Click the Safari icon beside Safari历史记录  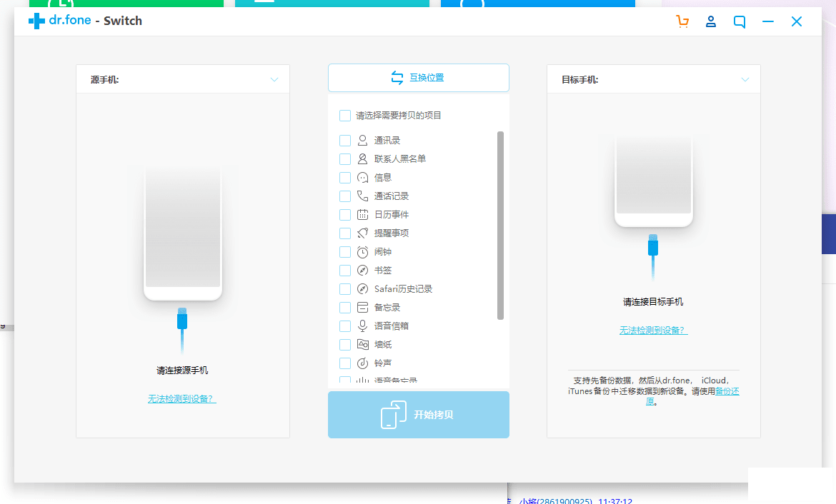click(x=362, y=288)
